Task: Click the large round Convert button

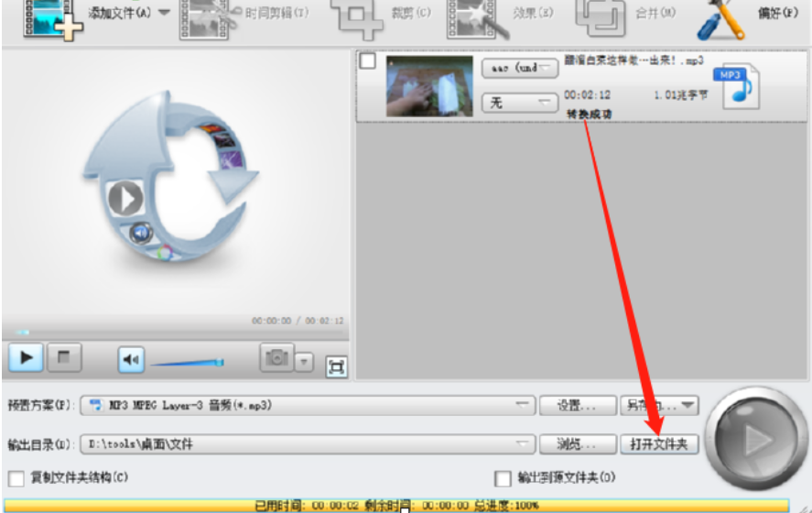Action: click(756, 439)
